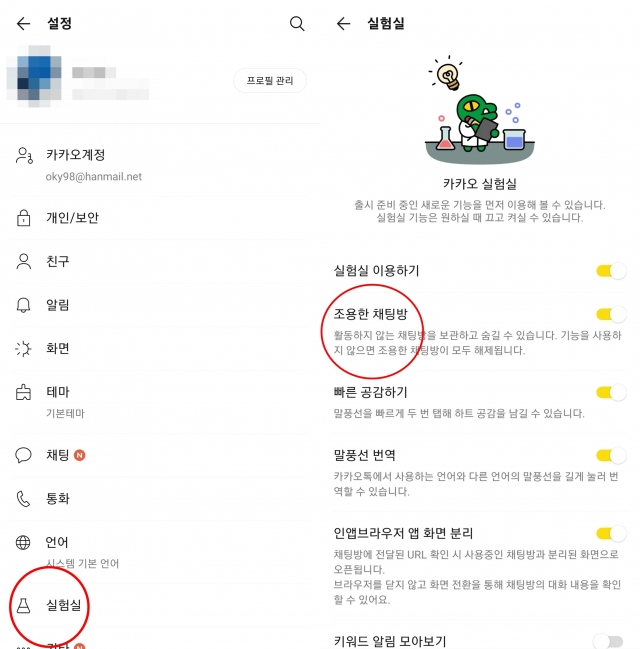Open the 화면 brightness icon
Image resolution: width=640 pixels, height=649 pixels.
pos(23,349)
